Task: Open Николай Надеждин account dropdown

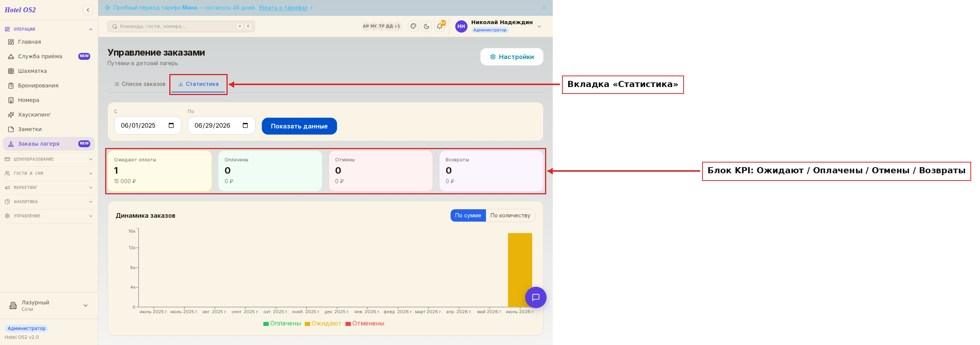Action: pyautogui.click(x=499, y=26)
